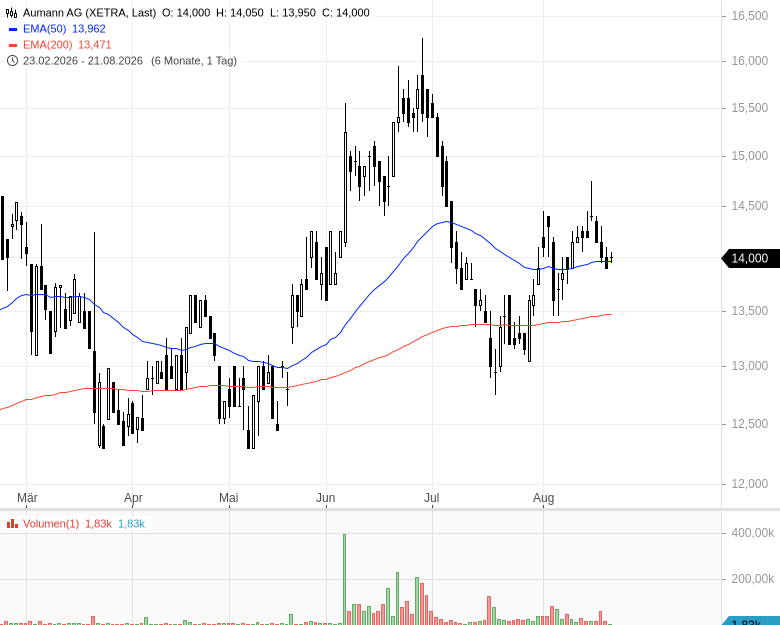The image size is (780, 625).
Task: Click the 12,000 price axis label
Action: (750, 484)
